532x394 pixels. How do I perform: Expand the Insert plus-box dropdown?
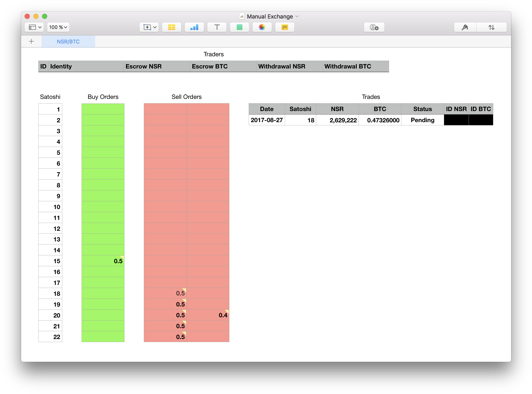tap(149, 27)
